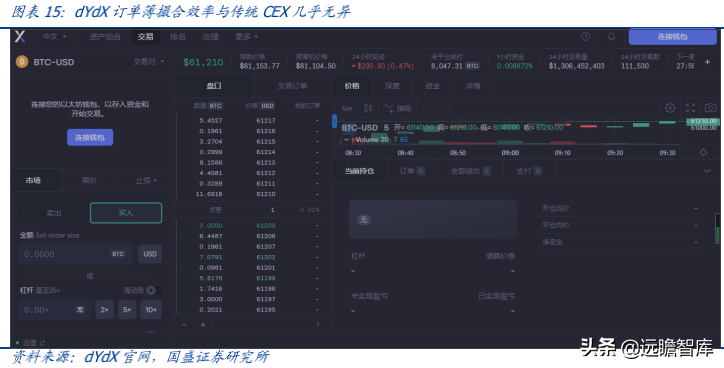Switch to the 深度 depth tab

point(392,86)
